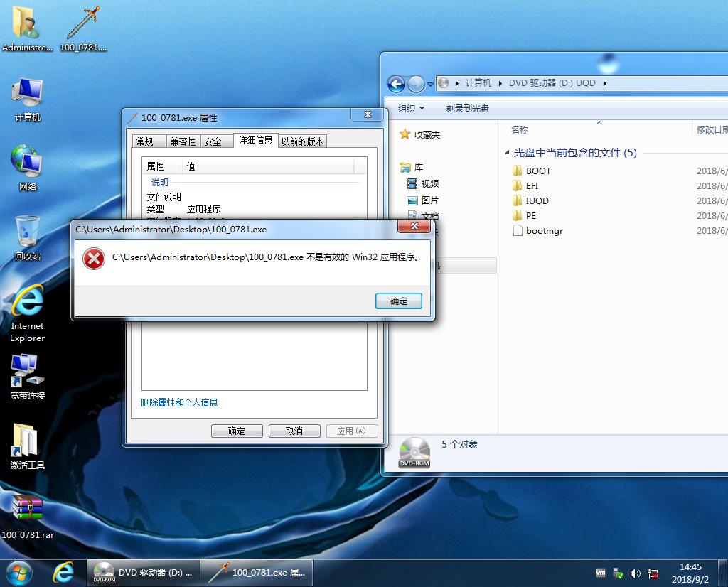Close the Win32 error message dialog
Viewport: 728px width, 587px height.
pos(414,226)
